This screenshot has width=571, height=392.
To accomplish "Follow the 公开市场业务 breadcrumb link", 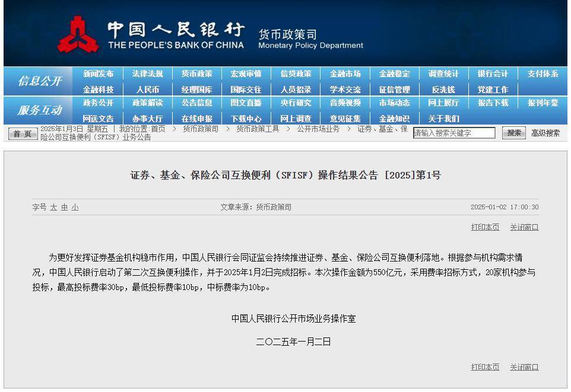I will (x=318, y=129).
